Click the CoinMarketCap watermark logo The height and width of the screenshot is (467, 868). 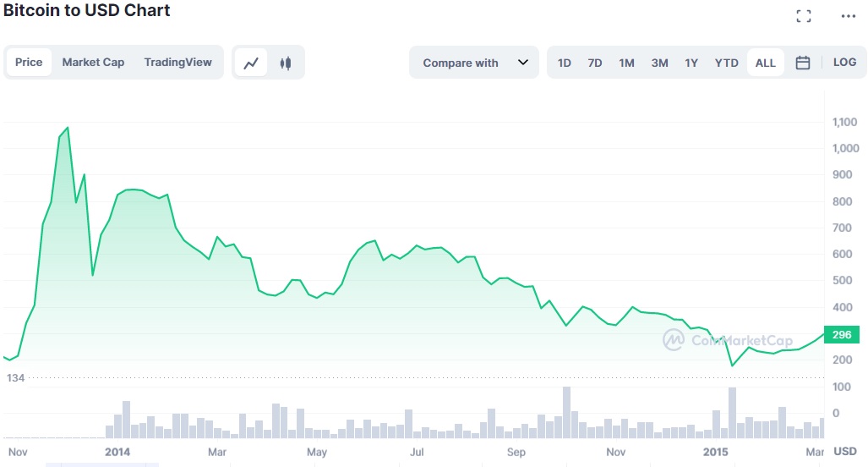(x=729, y=339)
